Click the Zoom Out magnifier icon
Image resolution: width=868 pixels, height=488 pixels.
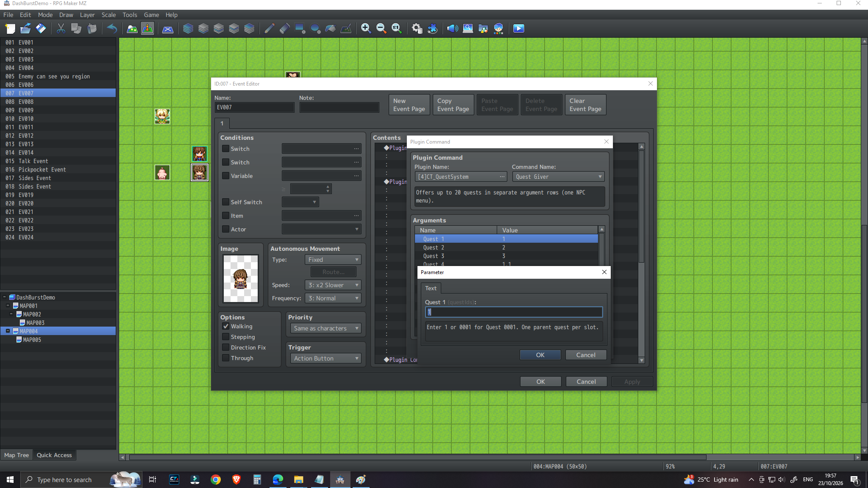381,28
